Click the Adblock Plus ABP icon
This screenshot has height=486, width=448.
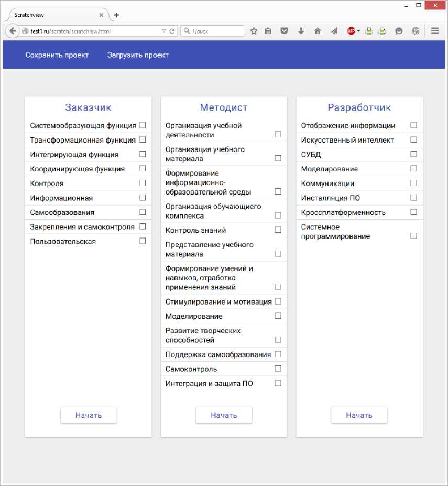351,31
